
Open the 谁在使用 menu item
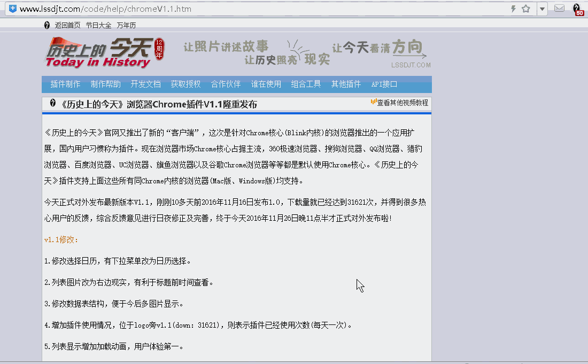[266, 84]
